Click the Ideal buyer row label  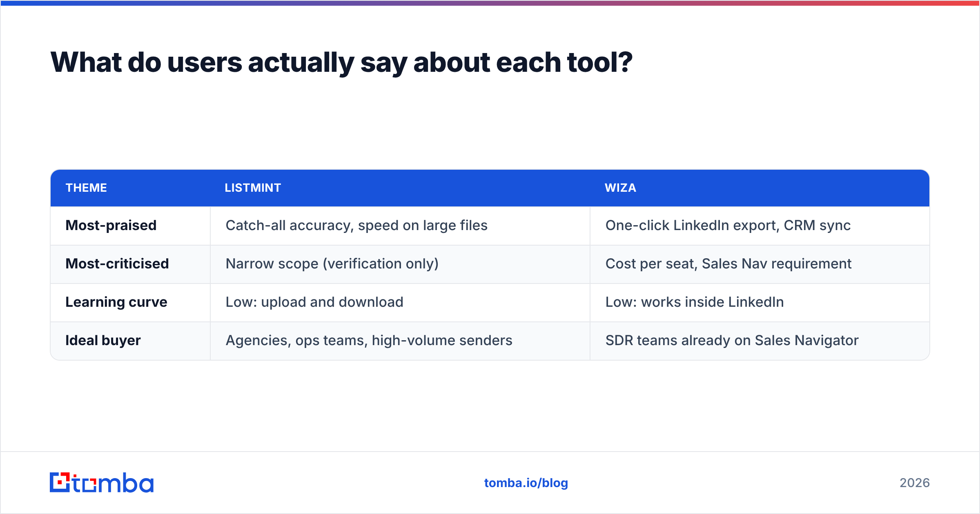pos(103,340)
